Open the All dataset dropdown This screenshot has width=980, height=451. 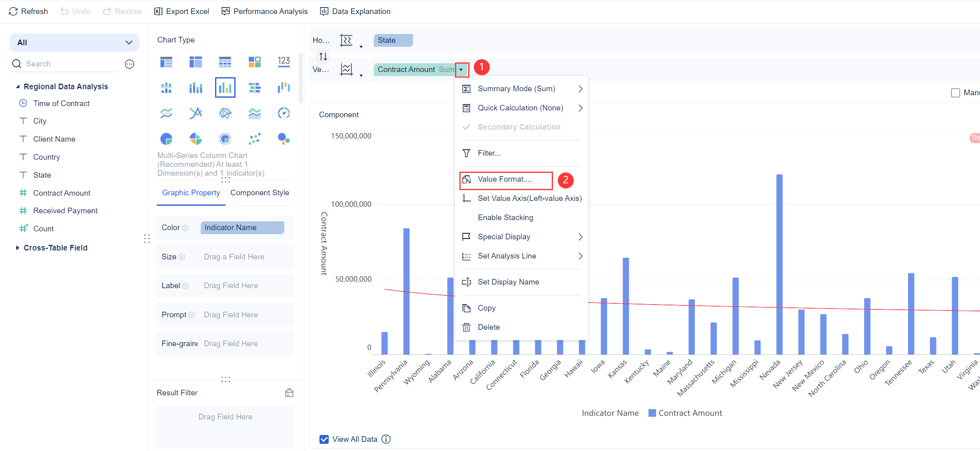74,42
